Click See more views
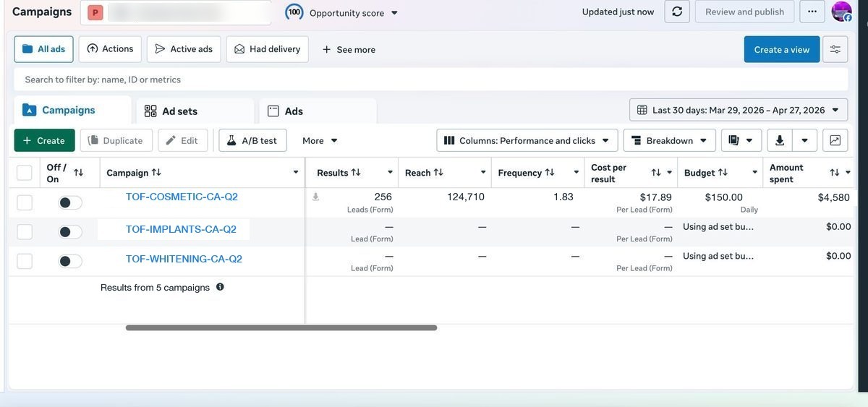The height and width of the screenshot is (407, 868). [x=349, y=49]
